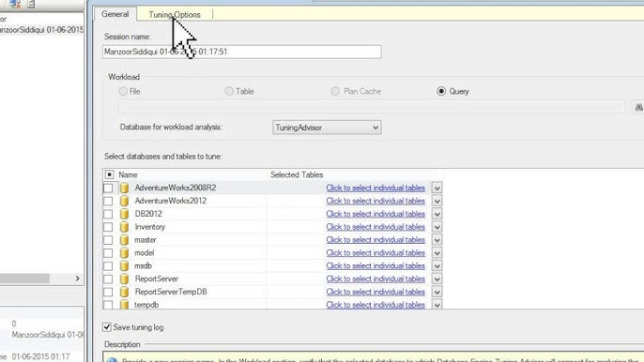Tick the select-all checkbox next to Name
The width and height of the screenshot is (644, 362).
coord(109,174)
